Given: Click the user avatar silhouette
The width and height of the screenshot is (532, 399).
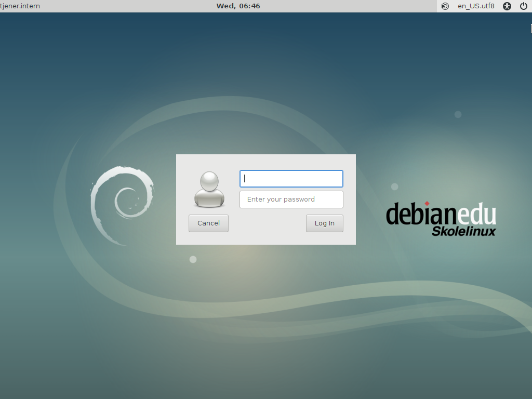Looking at the screenshot, I should [x=209, y=189].
